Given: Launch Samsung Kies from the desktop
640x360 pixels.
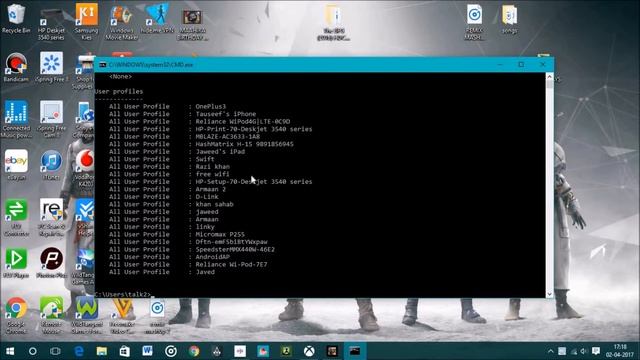Looking at the screenshot, I should coord(86,21).
